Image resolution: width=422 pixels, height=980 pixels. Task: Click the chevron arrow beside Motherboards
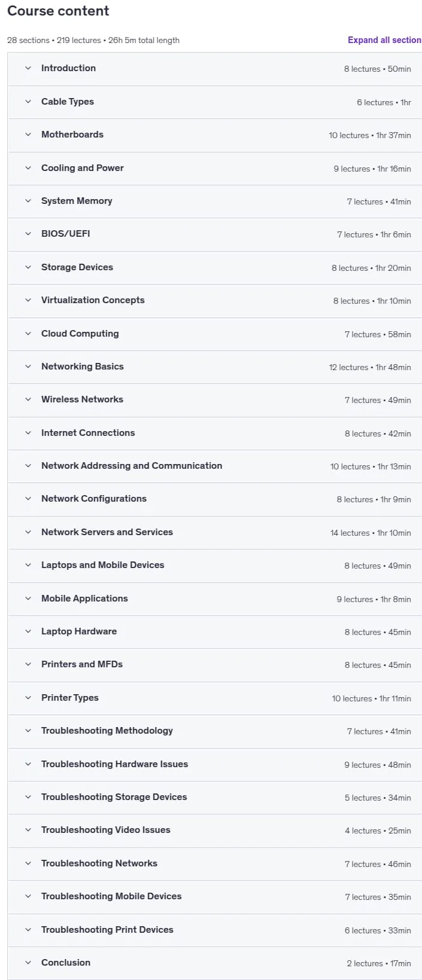click(x=28, y=135)
